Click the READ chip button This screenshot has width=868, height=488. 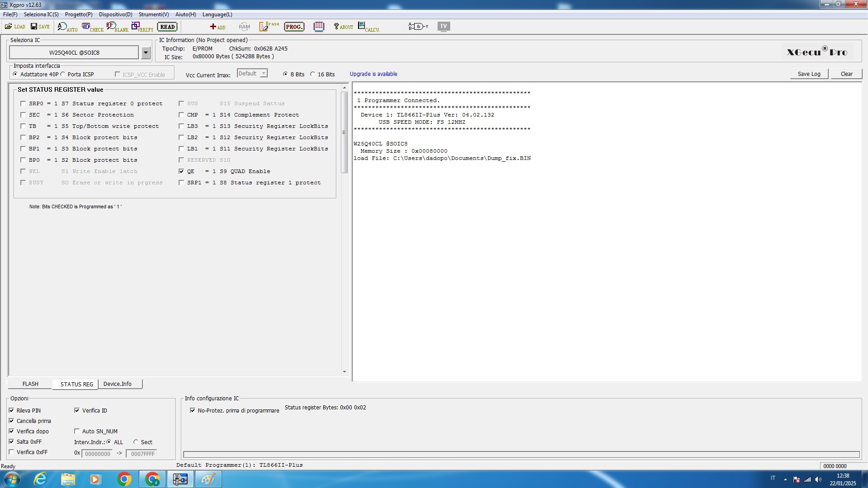click(167, 27)
